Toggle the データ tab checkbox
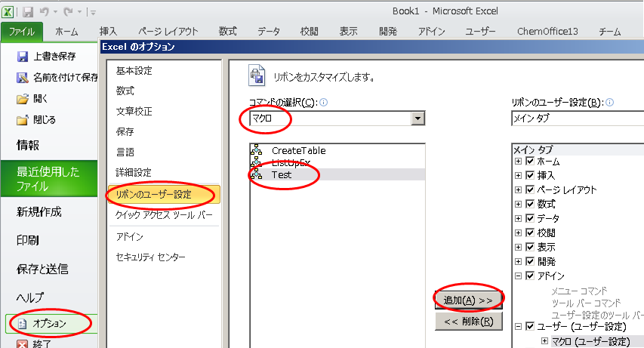Image resolution: width=644 pixels, height=348 pixels. [x=530, y=219]
